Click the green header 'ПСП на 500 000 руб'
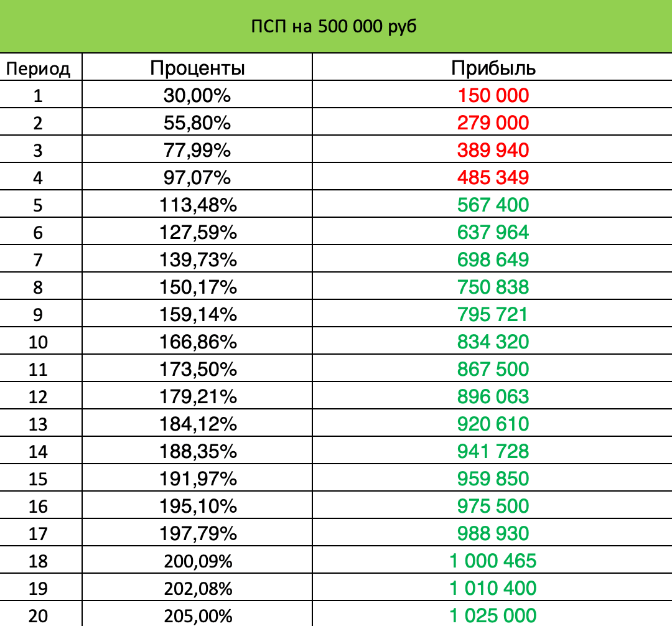672x626 pixels. [x=336, y=27]
